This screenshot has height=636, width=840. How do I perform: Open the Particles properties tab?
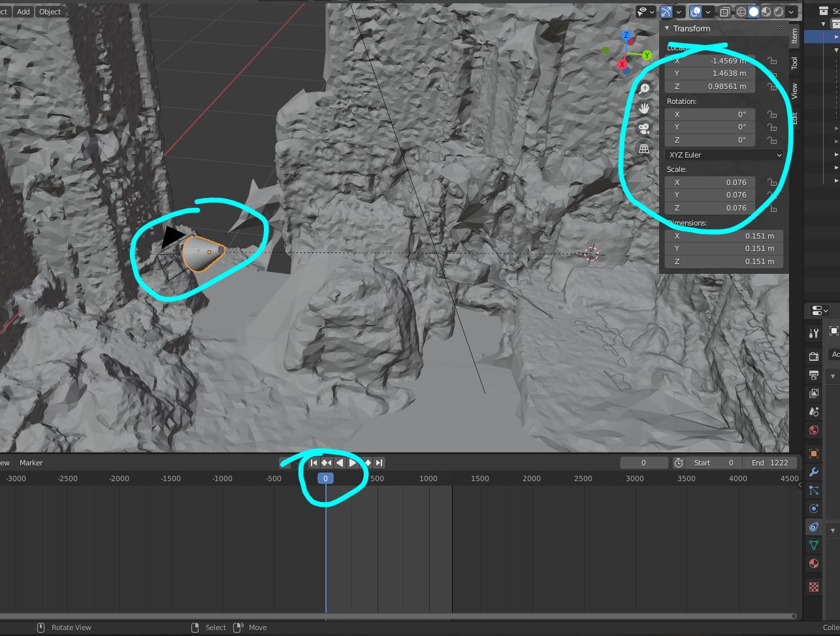(x=814, y=490)
